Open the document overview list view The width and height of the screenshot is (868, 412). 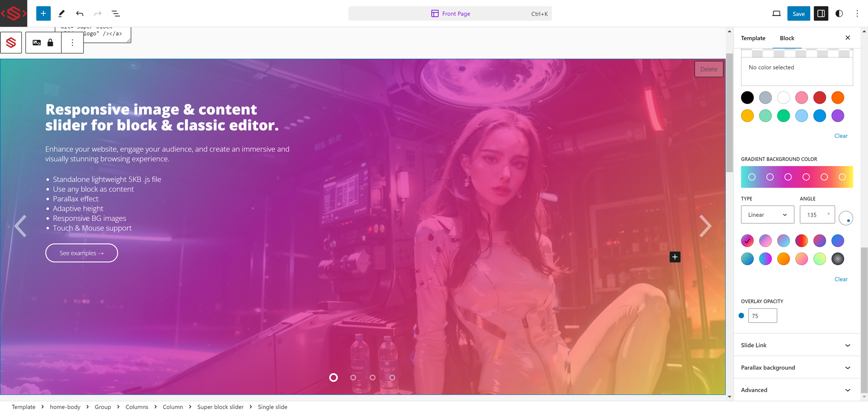point(116,14)
